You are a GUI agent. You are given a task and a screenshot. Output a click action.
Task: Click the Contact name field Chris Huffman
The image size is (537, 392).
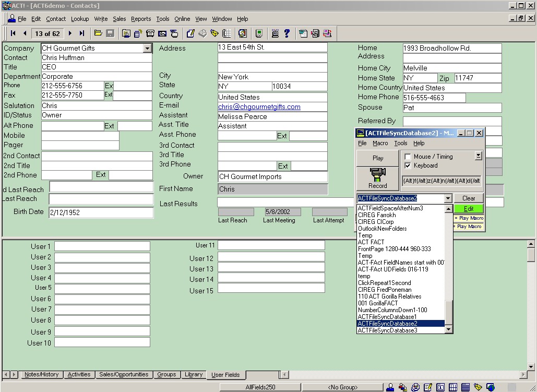tap(97, 57)
